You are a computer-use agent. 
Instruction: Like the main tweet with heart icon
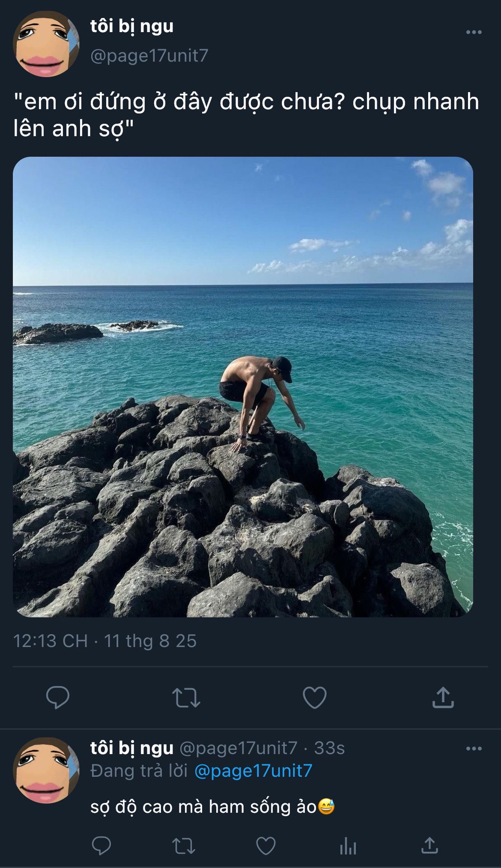click(x=315, y=697)
